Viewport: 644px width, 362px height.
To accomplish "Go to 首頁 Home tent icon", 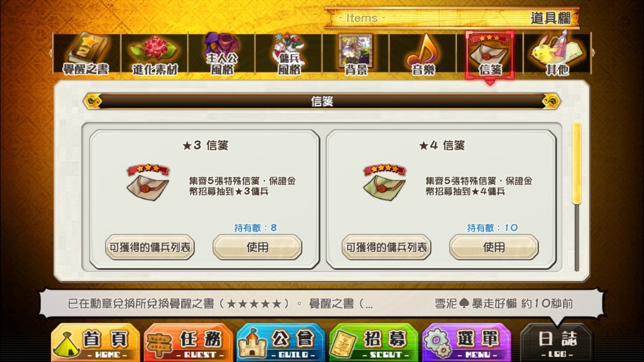I will pyautogui.click(x=96, y=343).
